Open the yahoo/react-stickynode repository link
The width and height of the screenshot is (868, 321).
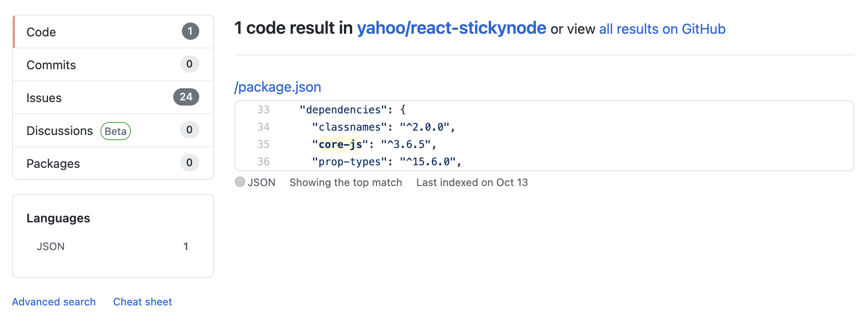450,29
